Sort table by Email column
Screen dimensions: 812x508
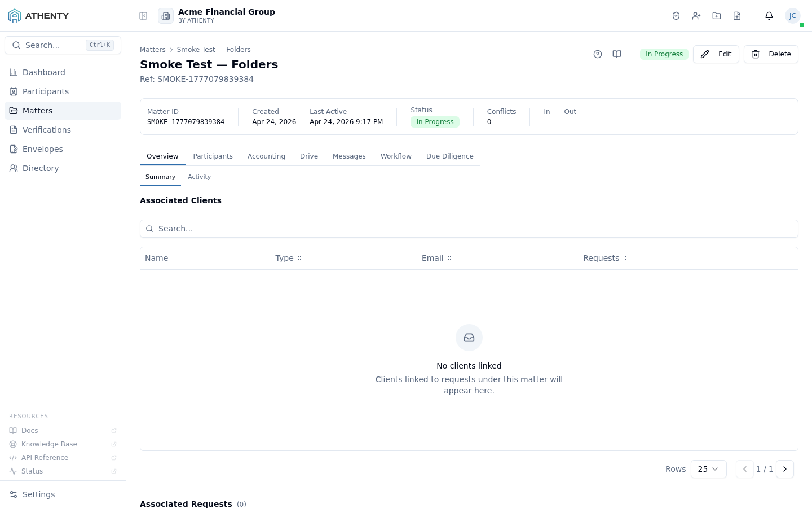point(437,258)
